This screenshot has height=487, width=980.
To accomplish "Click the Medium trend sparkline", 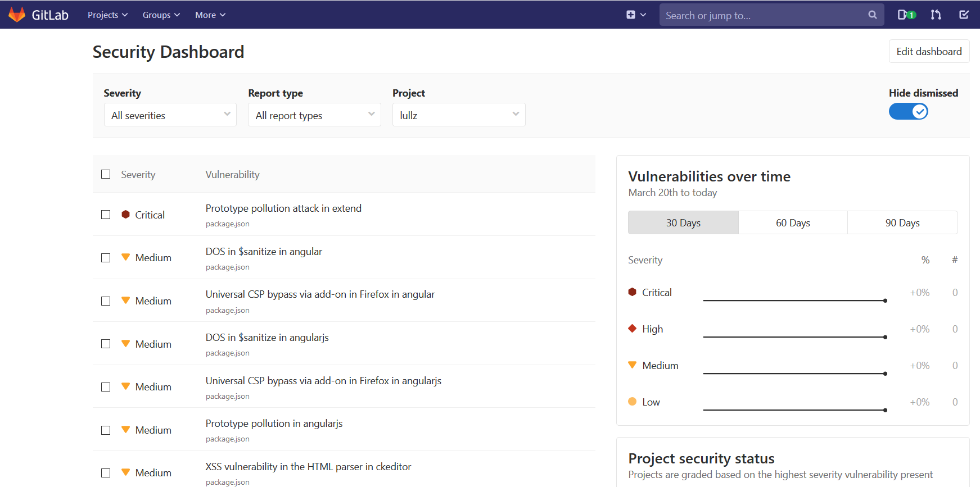I will [x=795, y=374].
